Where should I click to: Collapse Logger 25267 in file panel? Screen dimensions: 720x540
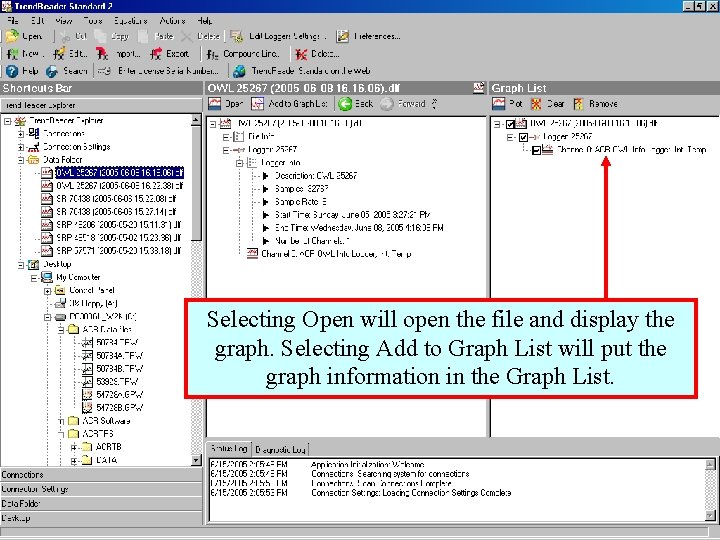tap(226, 150)
